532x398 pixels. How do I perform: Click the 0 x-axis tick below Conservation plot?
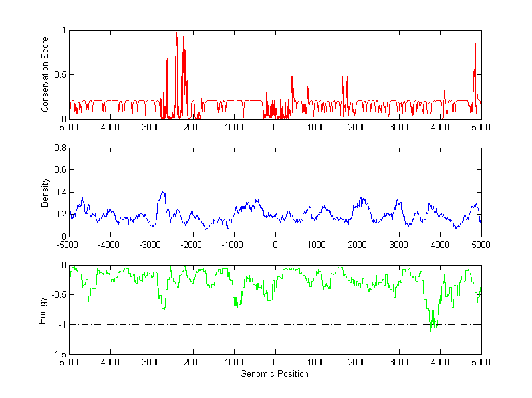coord(275,127)
